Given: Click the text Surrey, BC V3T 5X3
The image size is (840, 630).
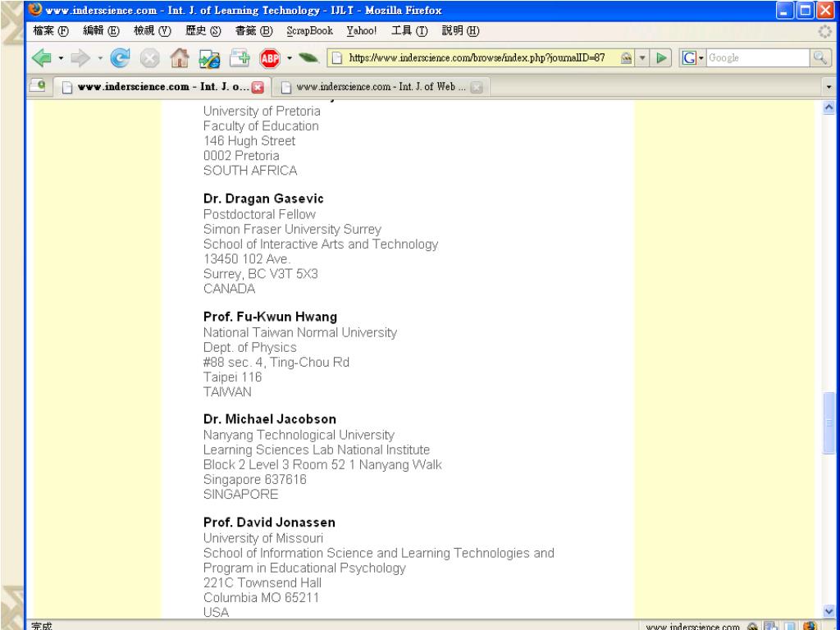Looking at the screenshot, I should coord(260,274).
